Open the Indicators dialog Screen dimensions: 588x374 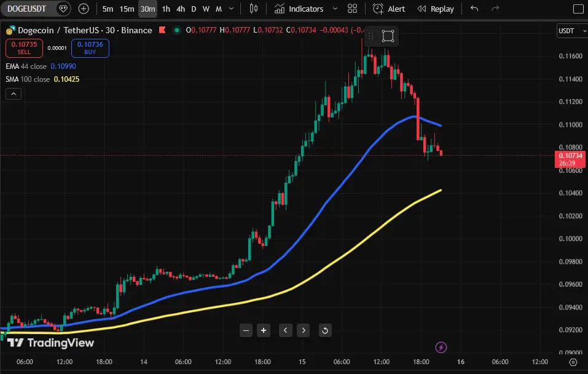tap(299, 9)
